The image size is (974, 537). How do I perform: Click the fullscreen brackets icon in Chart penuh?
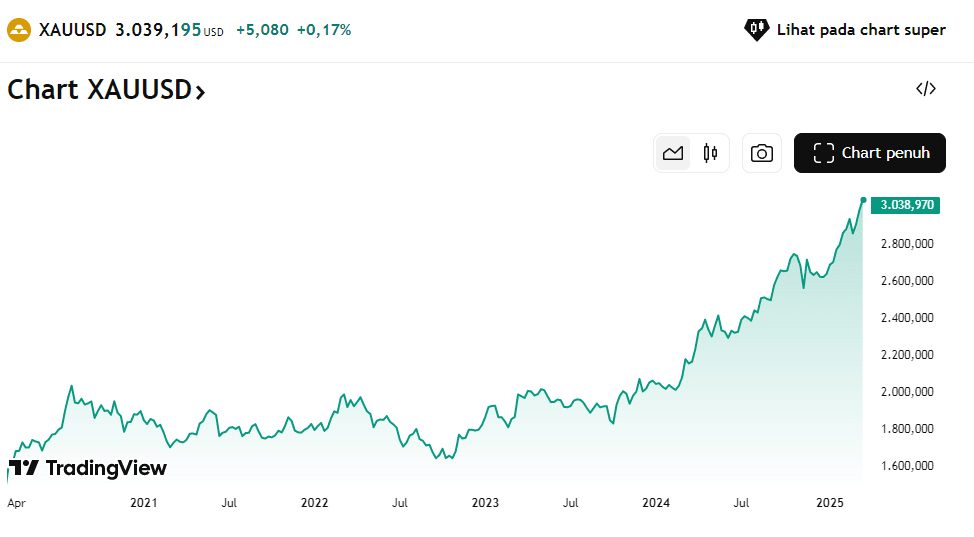coord(823,153)
